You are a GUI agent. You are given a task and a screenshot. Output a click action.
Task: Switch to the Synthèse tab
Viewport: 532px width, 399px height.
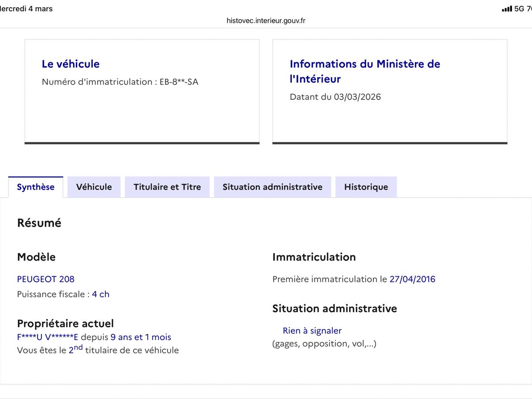[35, 187]
